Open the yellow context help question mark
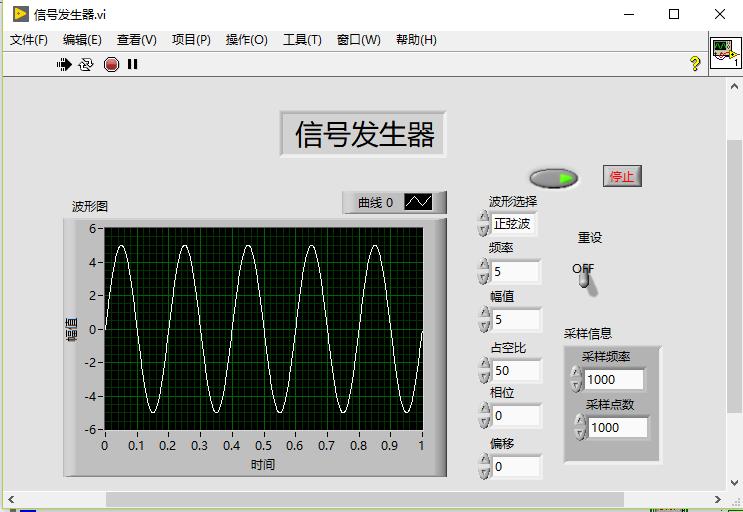 tap(695, 63)
